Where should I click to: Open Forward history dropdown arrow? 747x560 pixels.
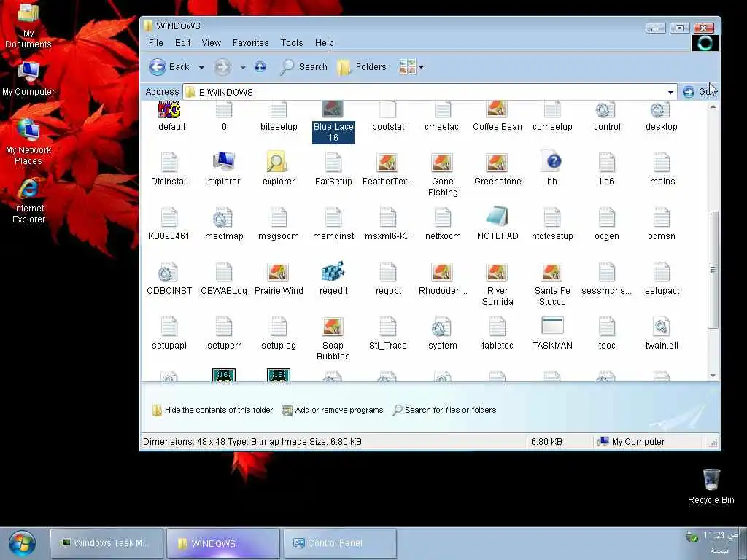242,68
